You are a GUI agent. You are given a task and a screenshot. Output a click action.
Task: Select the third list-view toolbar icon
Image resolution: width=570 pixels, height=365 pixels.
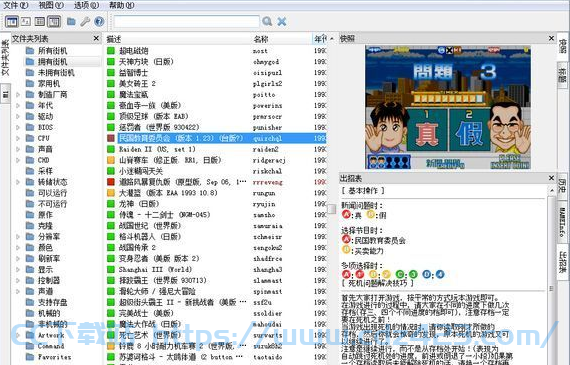pos(40,21)
